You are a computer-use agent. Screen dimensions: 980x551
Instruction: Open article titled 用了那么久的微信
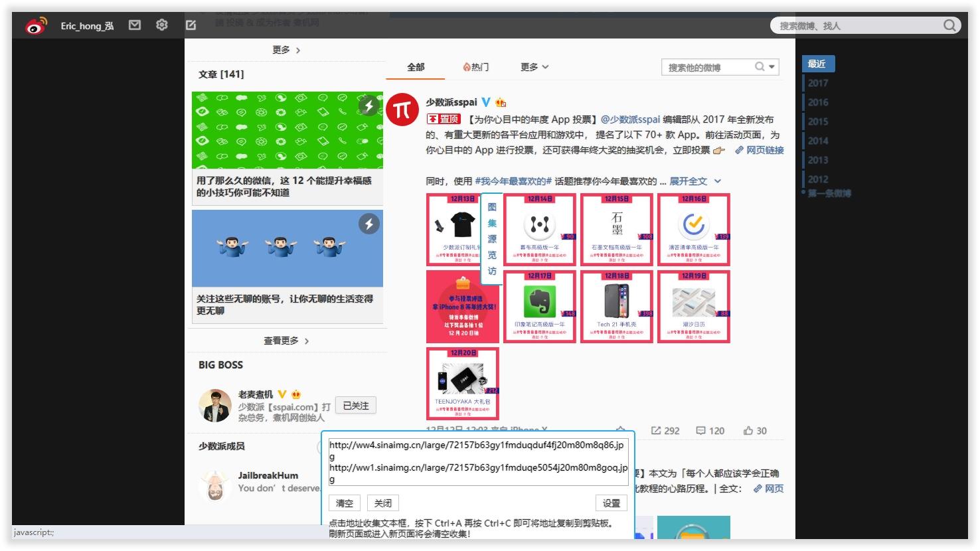(284, 187)
